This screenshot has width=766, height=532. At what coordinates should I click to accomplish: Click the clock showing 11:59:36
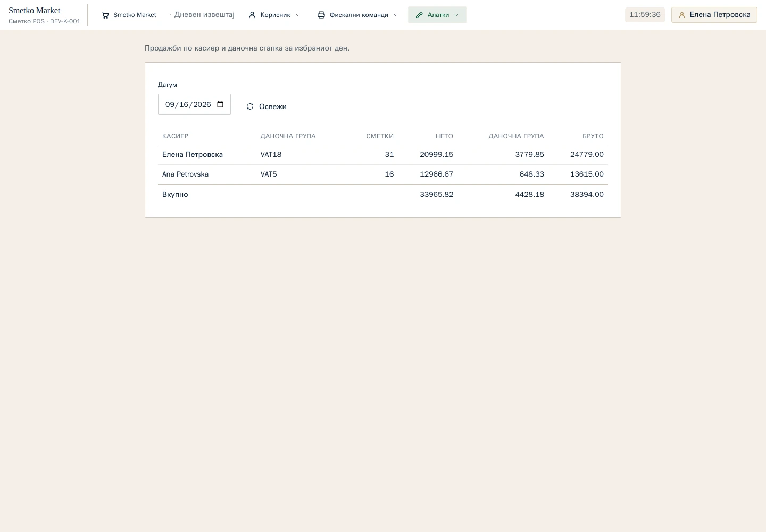coord(645,15)
